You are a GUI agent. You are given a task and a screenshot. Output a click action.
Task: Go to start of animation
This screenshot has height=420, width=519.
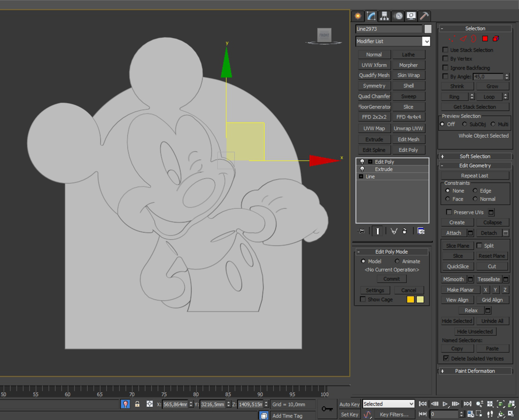(423, 404)
